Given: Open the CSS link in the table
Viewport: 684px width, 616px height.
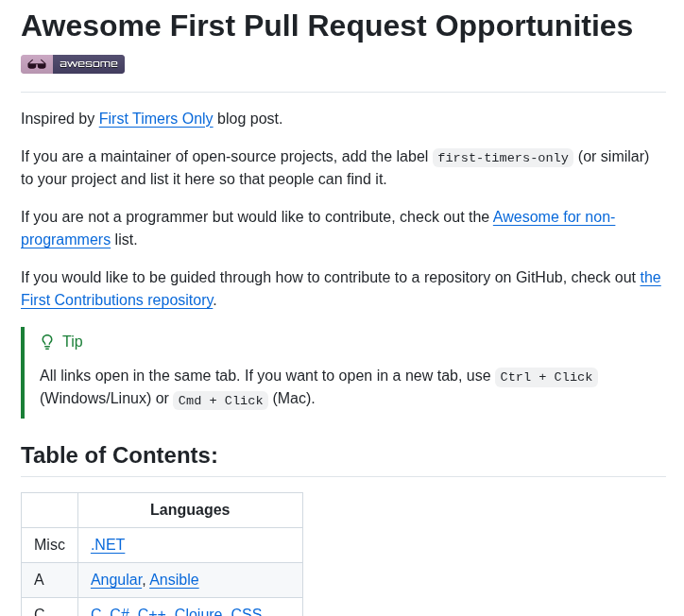Looking at the screenshot, I should 246,611.
